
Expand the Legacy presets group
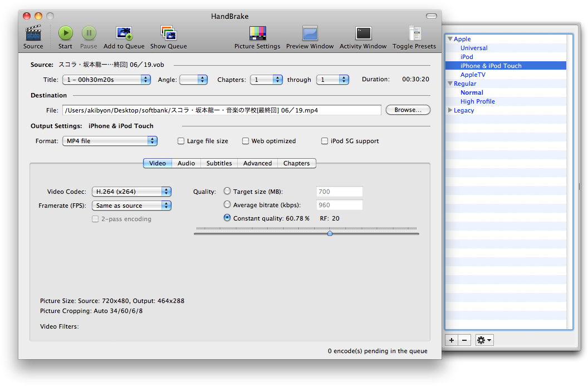click(450, 110)
